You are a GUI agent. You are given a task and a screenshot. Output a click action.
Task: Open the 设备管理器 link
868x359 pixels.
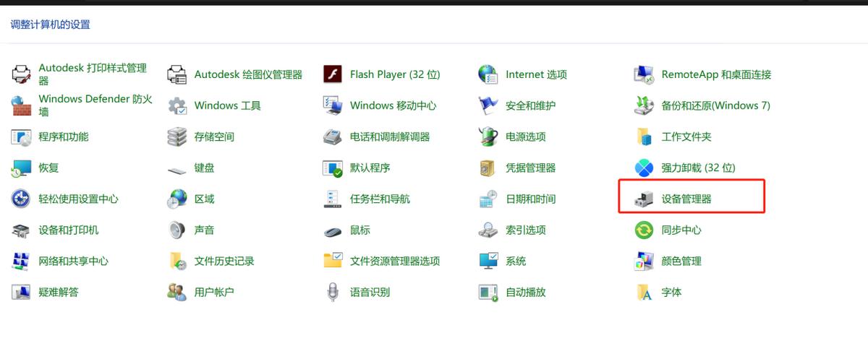click(686, 199)
